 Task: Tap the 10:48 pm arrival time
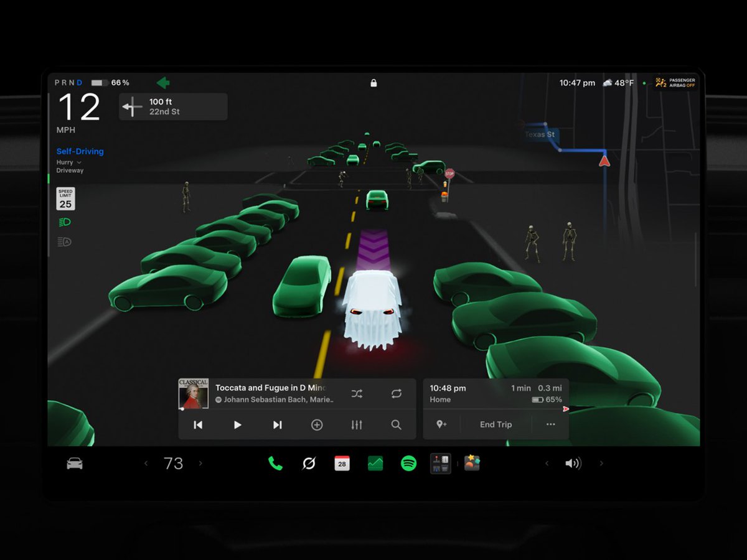pos(448,388)
